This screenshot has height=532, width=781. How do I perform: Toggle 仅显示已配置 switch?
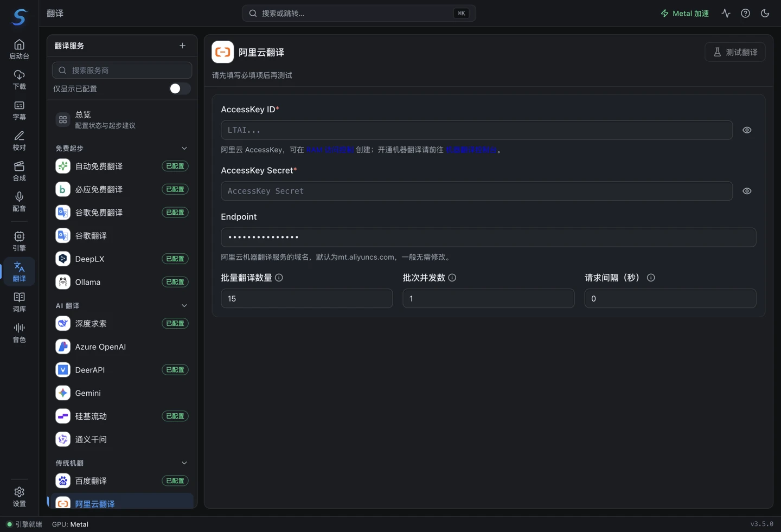(x=180, y=89)
